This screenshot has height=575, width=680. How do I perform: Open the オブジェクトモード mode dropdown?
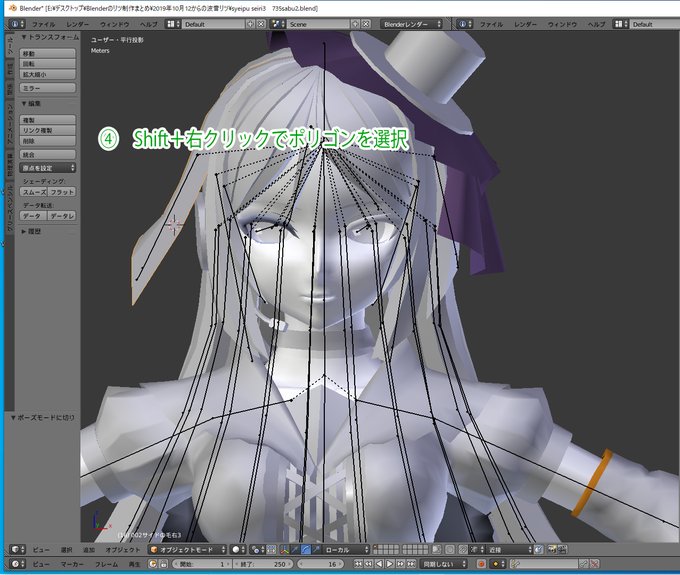click(x=187, y=549)
